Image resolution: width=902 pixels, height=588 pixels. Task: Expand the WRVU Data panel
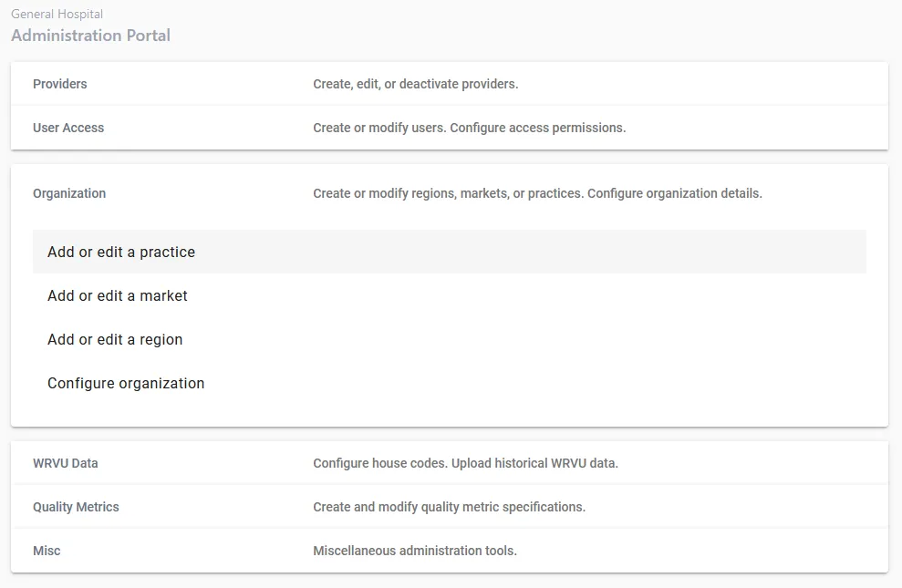pos(66,463)
